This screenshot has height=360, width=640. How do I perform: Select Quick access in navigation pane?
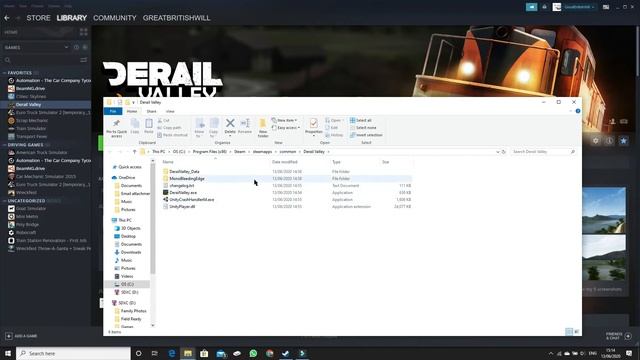pyautogui.click(x=129, y=167)
